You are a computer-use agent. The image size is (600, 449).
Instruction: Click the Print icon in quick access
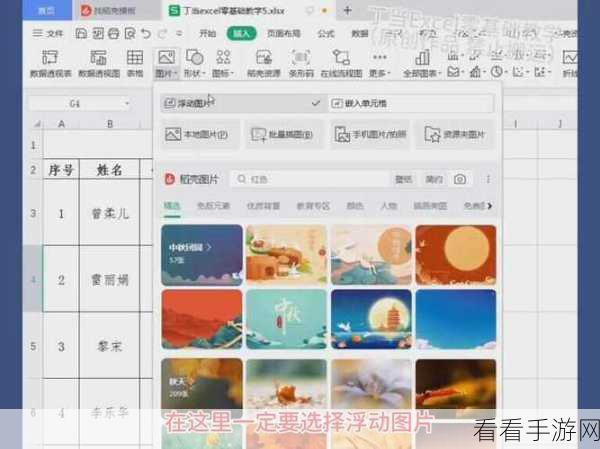(114, 34)
